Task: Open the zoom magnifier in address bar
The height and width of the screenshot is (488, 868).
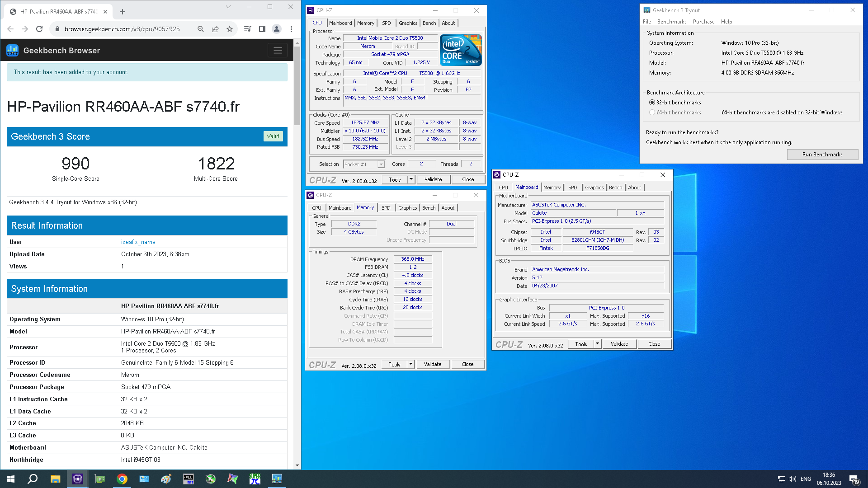Action: coord(201,29)
